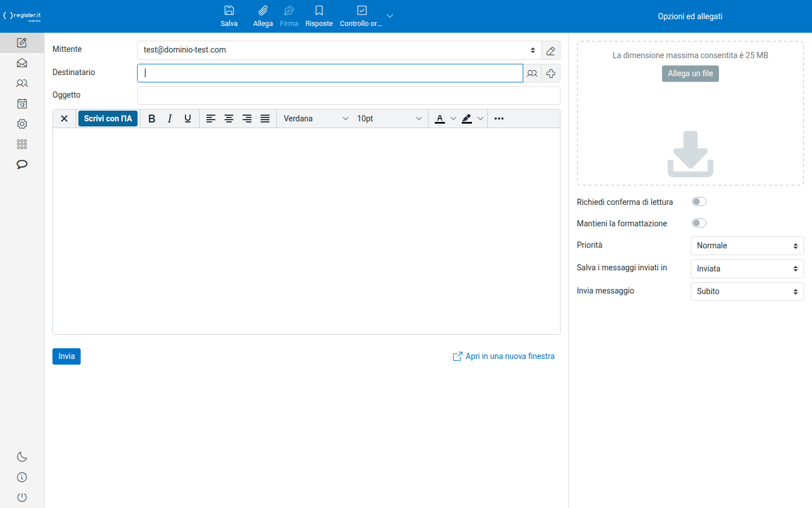812x508 pixels.
Task: Open the Priorità dropdown
Action: point(747,246)
